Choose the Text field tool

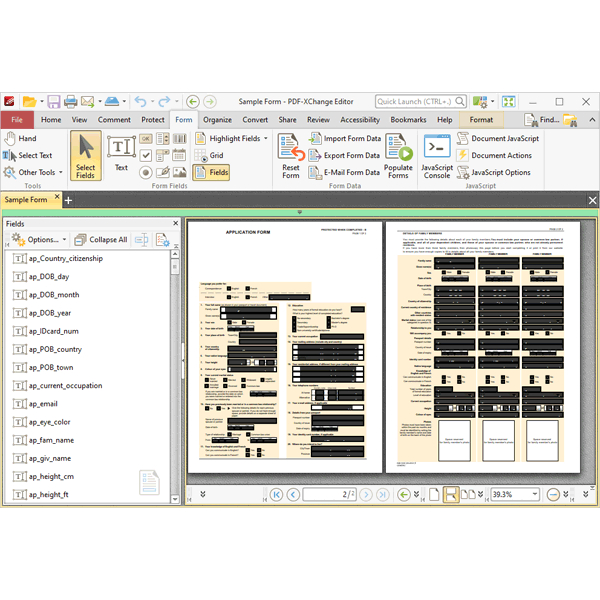click(121, 154)
